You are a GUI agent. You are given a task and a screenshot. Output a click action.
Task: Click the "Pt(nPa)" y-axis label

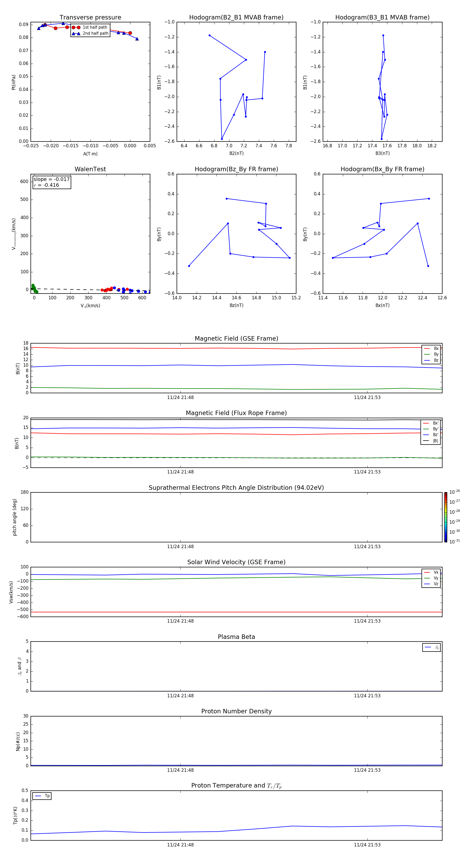13,82
